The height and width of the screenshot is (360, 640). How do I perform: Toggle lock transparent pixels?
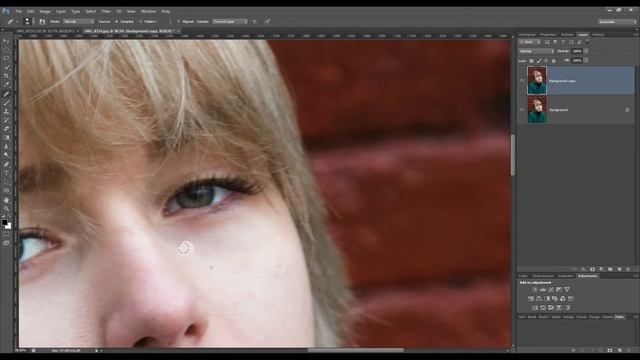tap(531, 61)
